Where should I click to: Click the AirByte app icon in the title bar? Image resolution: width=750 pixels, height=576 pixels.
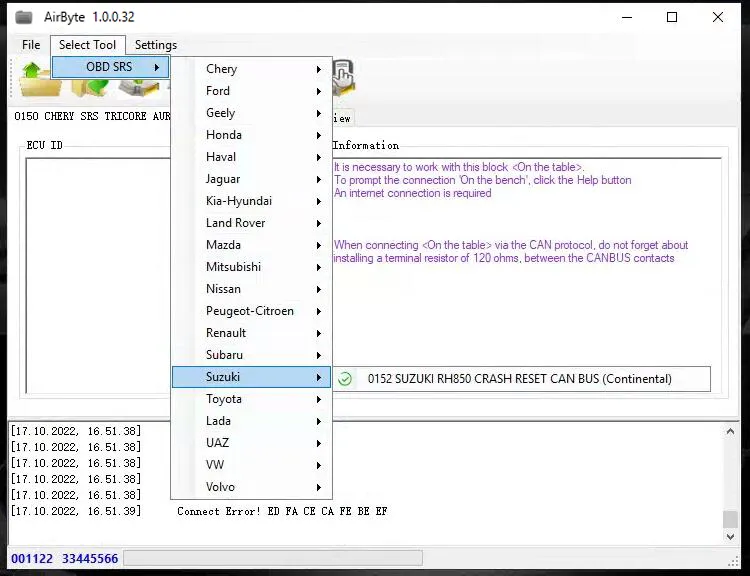[x=23, y=17]
